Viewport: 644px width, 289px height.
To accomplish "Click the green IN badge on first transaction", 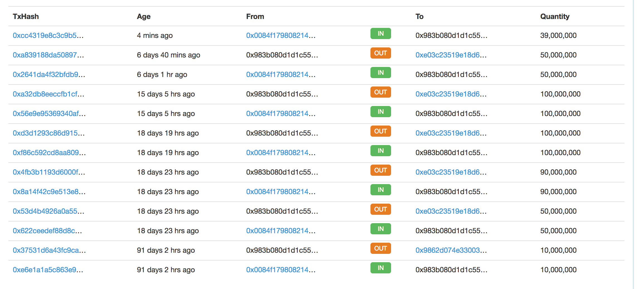I will [380, 34].
